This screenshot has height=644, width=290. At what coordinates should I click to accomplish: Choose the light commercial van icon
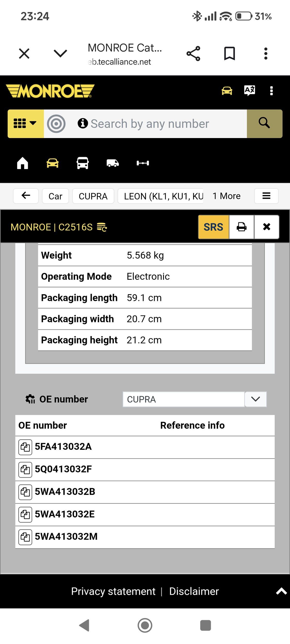tap(113, 163)
